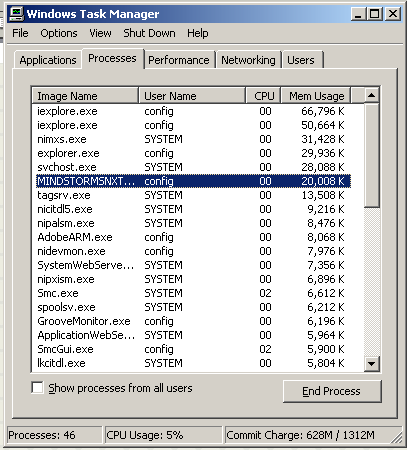This screenshot has width=407, height=450.
Task: Select the iexplore.exe 50,664 K row
Action: [x=193, y=125]
